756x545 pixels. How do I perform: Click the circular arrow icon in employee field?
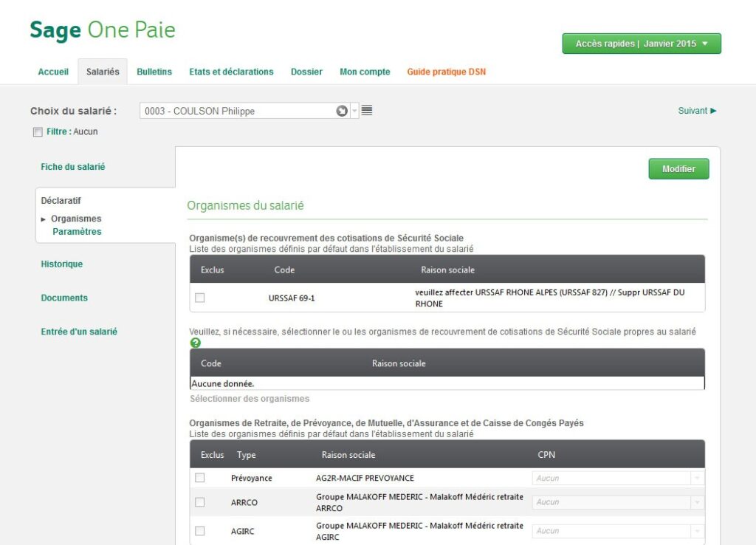tap(342, 111)
